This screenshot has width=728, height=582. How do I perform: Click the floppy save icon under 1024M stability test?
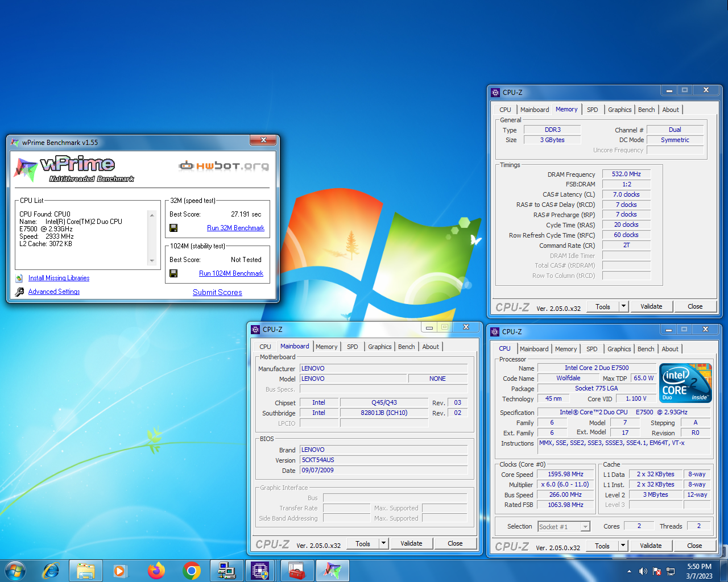[173, 273]
